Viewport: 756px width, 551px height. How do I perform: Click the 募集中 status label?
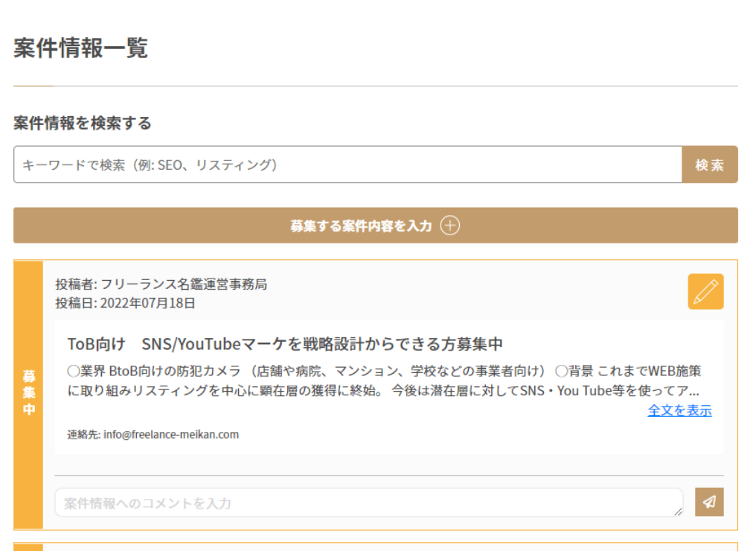click(x=28, y=392)
